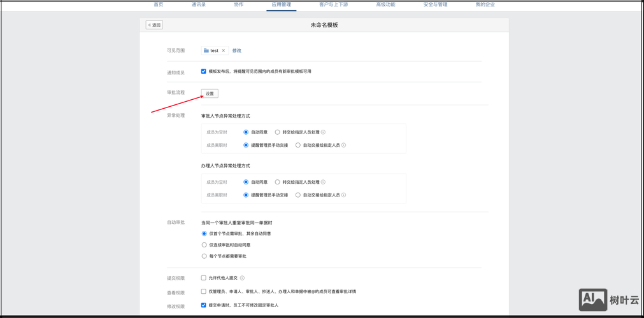Open info icon beside 办理人节点 自动交接给指定人员
This screenshot has width=644, height=318.
(344, 195)
